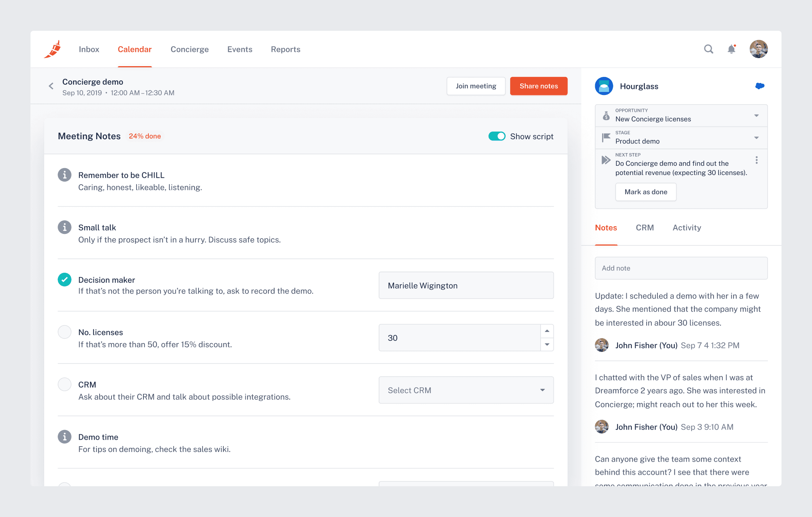812x517 pixels.
Task: Click the info icon next to Small talk
Action: tap(65, 227)
